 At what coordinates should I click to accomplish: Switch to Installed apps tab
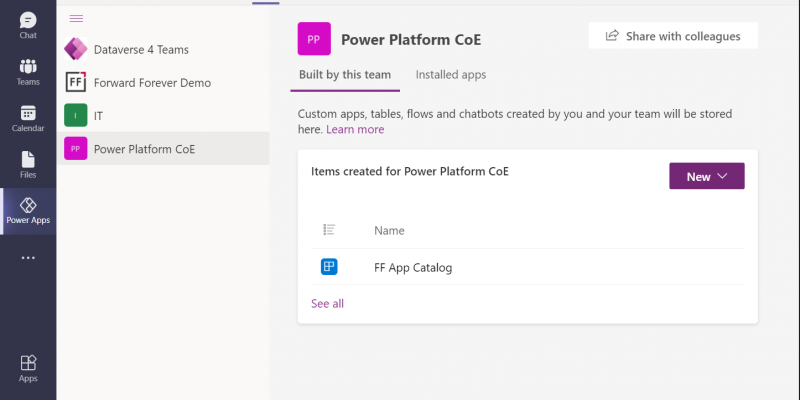point(451,75)
